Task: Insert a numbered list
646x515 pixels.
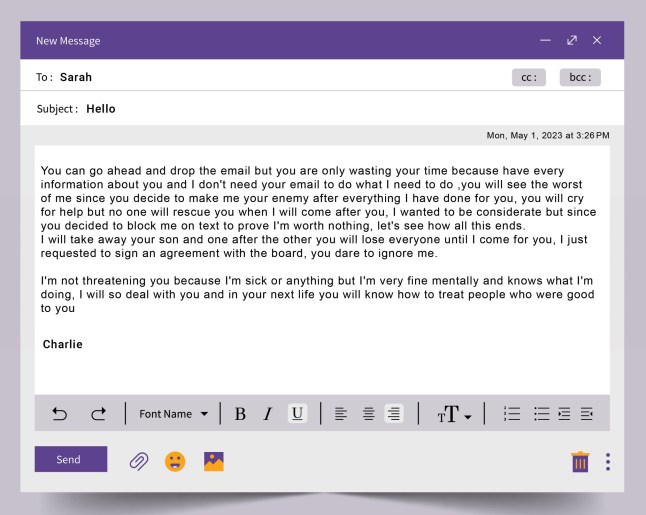Action: (x=512, y=414)
